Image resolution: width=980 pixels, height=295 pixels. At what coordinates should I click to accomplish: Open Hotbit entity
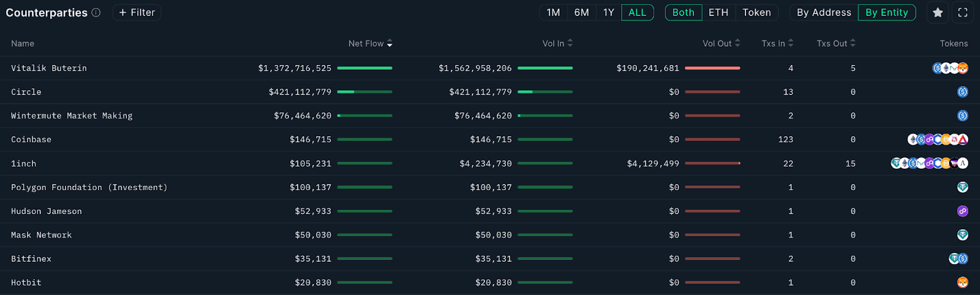point(26,283)
